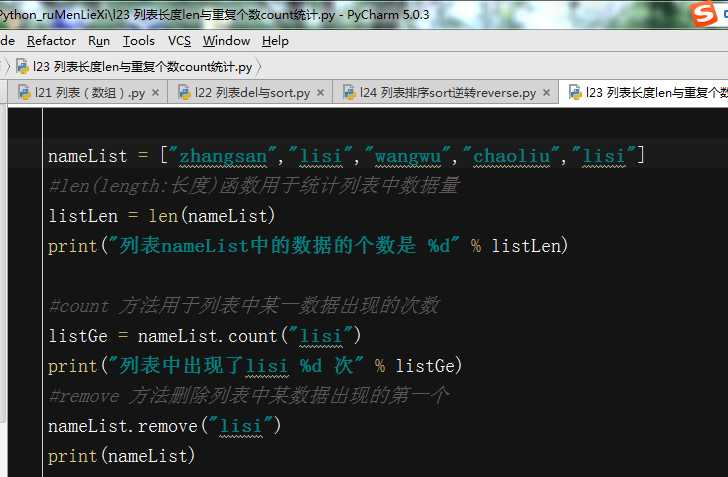
Task: Click the "chaoliu" string in the list
Action: point(511,156)
